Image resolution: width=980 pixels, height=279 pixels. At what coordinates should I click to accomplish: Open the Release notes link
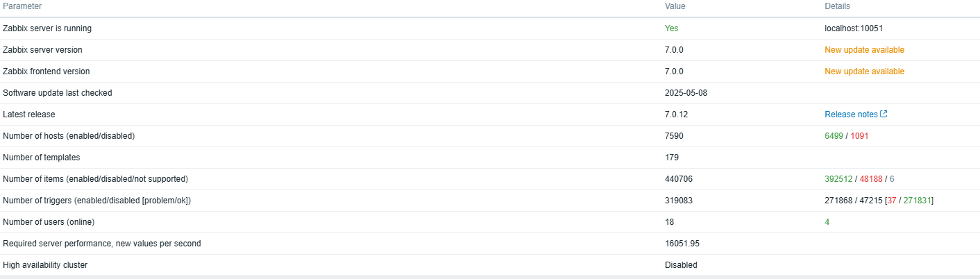851,115
